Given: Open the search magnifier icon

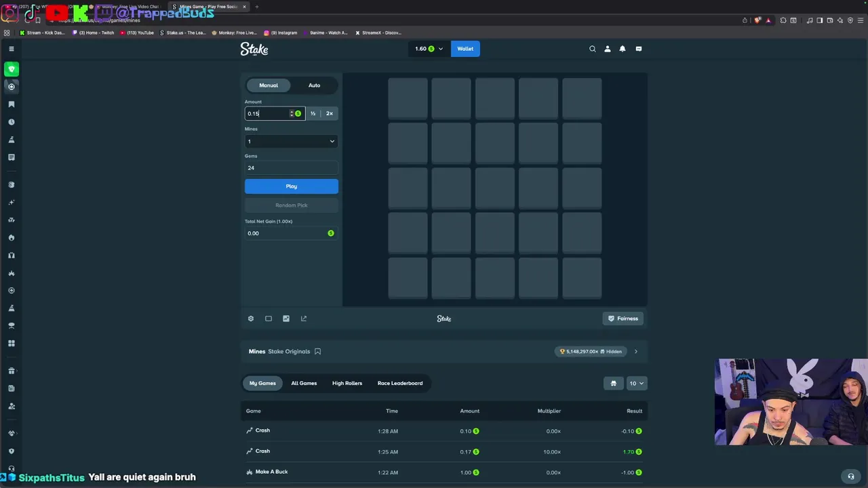Looking at the screenshot, I should coord(593,49).
